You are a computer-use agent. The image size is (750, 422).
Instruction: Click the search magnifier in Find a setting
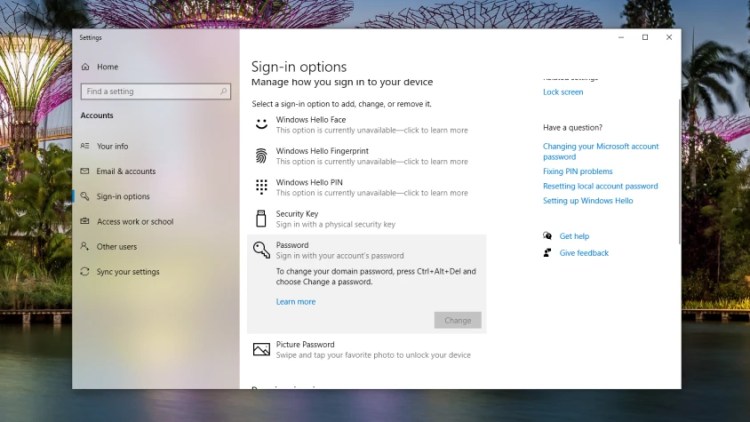coord(223,91)
